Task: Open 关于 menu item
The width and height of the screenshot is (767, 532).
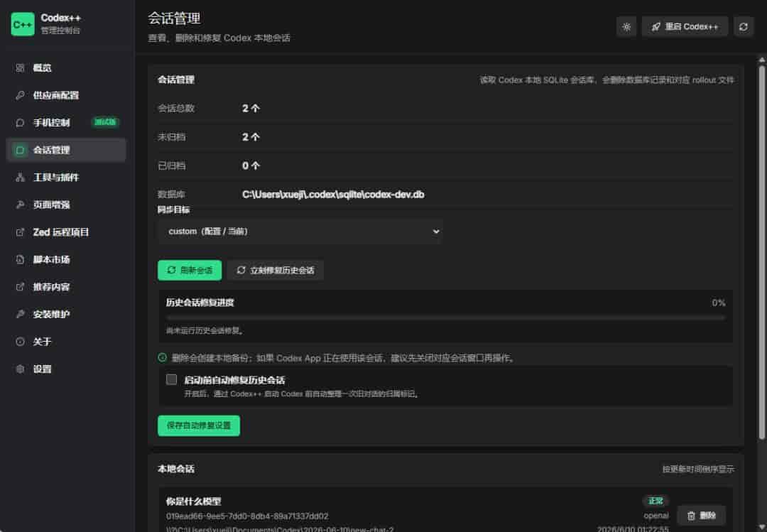Action: (66, 342)
